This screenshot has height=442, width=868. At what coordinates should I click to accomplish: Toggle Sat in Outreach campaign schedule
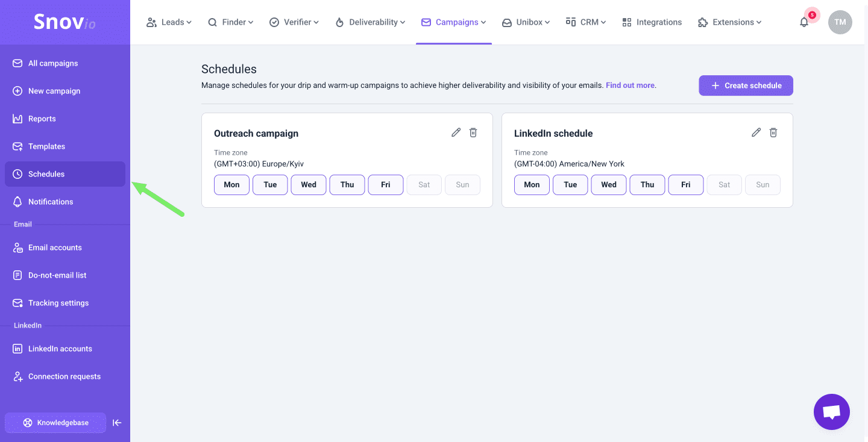tap(424, 185)
